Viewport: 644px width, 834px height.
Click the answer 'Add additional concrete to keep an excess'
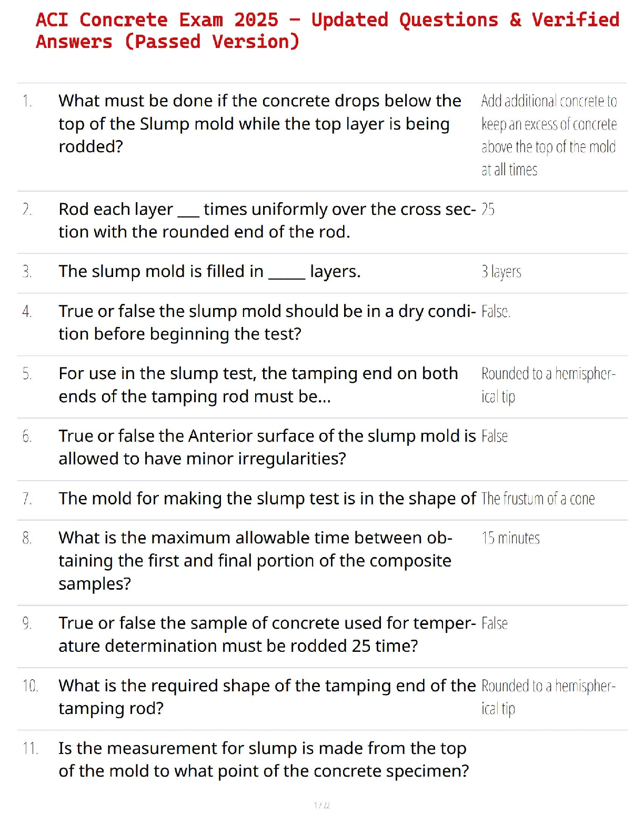(549, 135)
